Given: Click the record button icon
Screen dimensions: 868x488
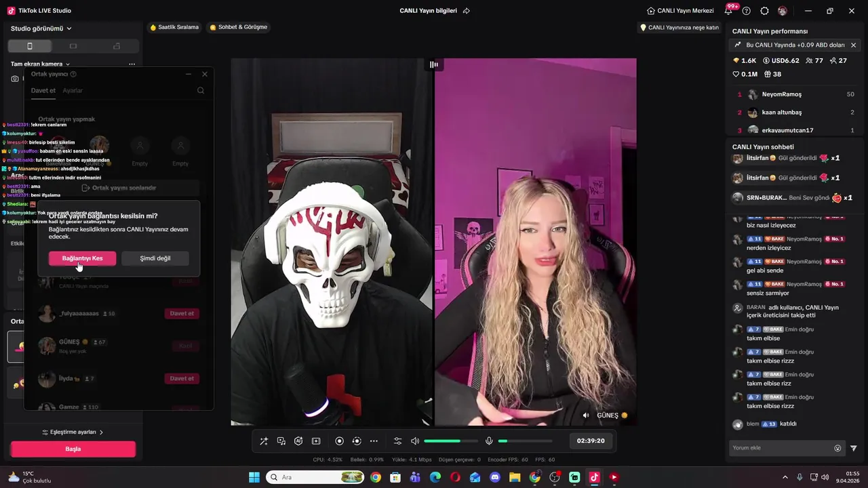Looking at the screenshot, I should point(340,441).
